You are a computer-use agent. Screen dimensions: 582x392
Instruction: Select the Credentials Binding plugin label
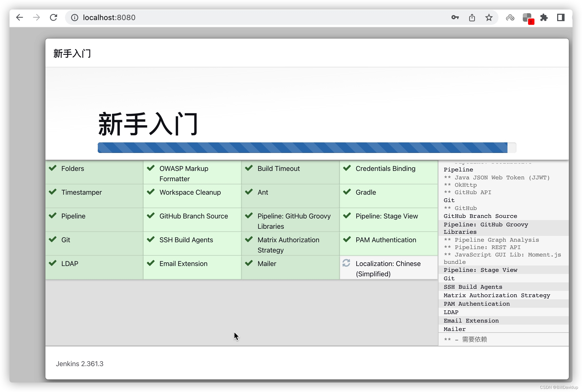385,169
